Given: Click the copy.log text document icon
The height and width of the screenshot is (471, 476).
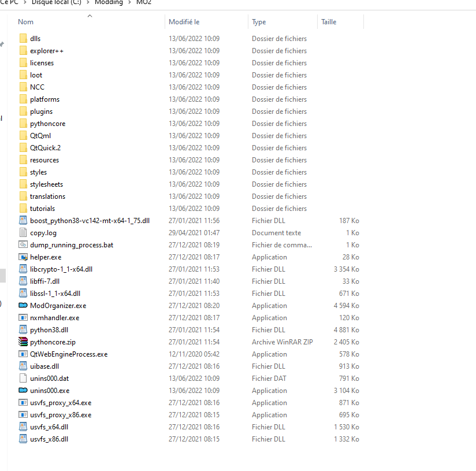Looking at the screenshot, I should tap(23, 233).
